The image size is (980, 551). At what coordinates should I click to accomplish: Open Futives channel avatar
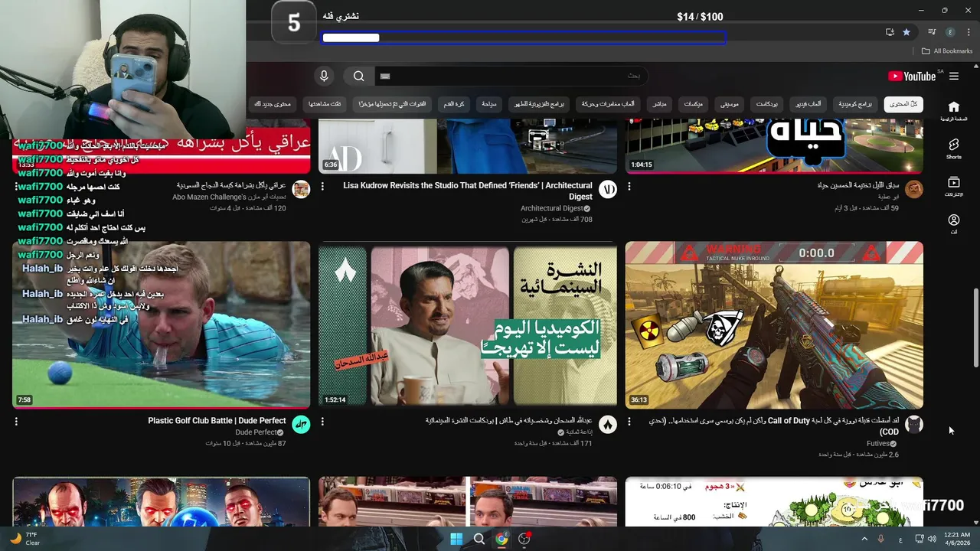click(x=914, y=425)
